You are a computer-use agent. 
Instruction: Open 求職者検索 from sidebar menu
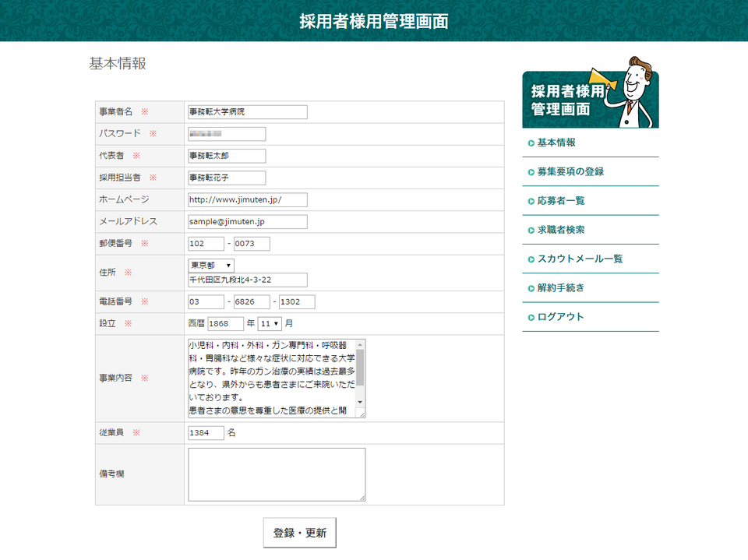[561, 230]
